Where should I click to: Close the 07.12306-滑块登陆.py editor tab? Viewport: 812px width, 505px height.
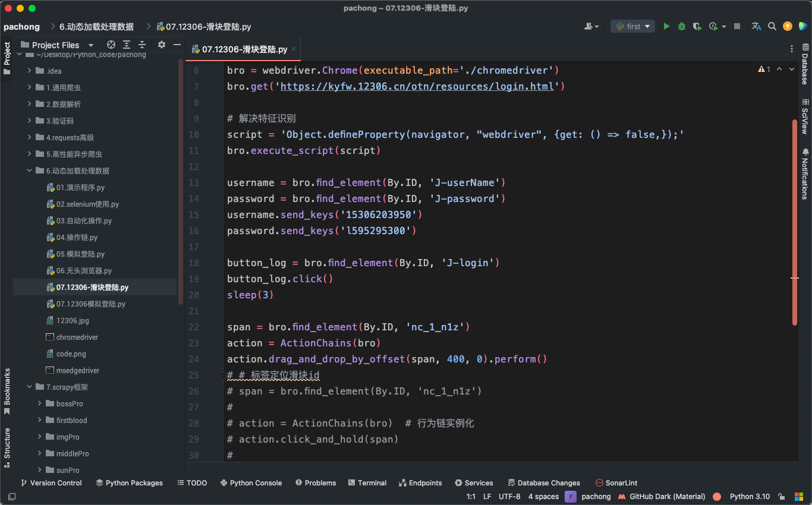294,49
